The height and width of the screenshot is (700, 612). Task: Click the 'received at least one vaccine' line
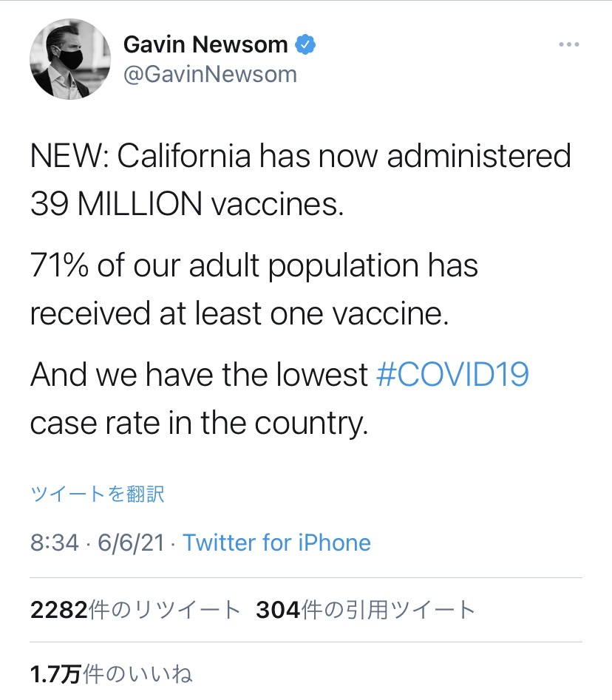pos(239,313)
